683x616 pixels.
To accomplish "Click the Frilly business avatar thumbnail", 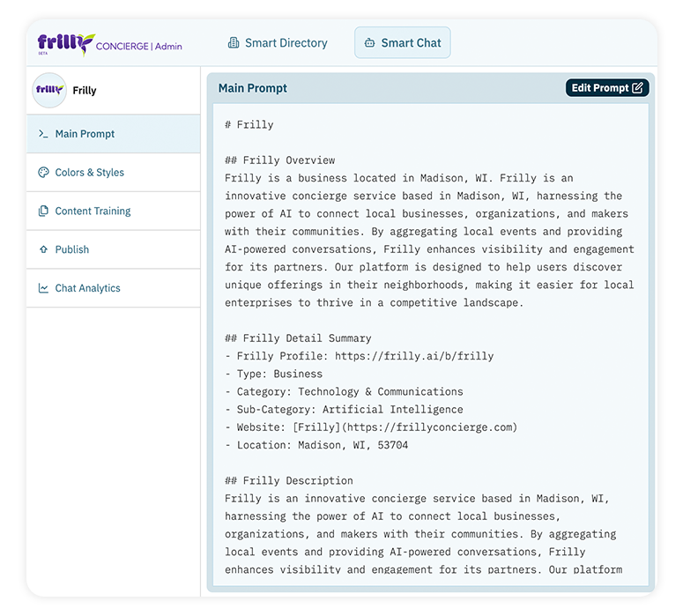I will [x=49, y=90].
